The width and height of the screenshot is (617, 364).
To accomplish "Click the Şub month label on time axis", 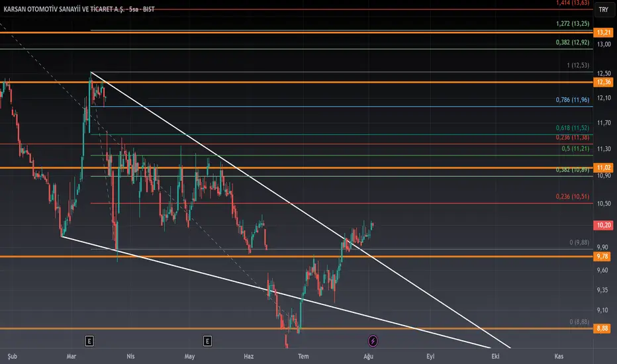I will (12, 357).
